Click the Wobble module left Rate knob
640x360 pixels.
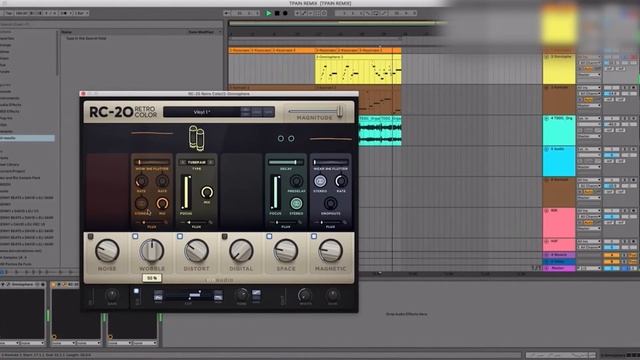click(x=141, y=180)
